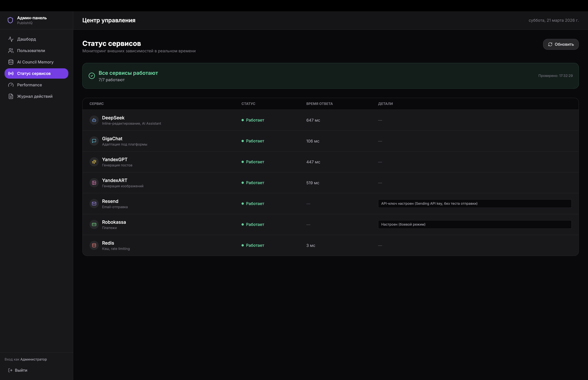588x380 pixels.
Task: Click the Resend API-ключ details field
Action: coord(474,204)
